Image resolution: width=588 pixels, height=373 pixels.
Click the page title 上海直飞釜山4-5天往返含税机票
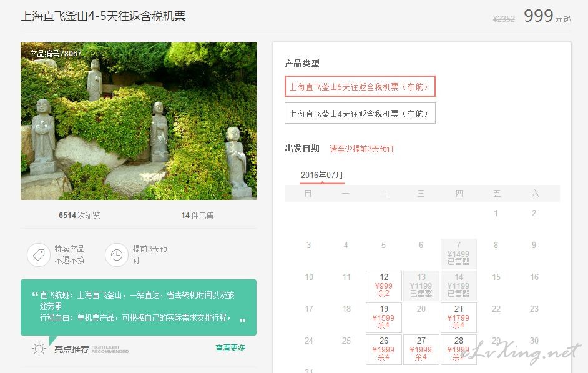click(x=103, y=16)
